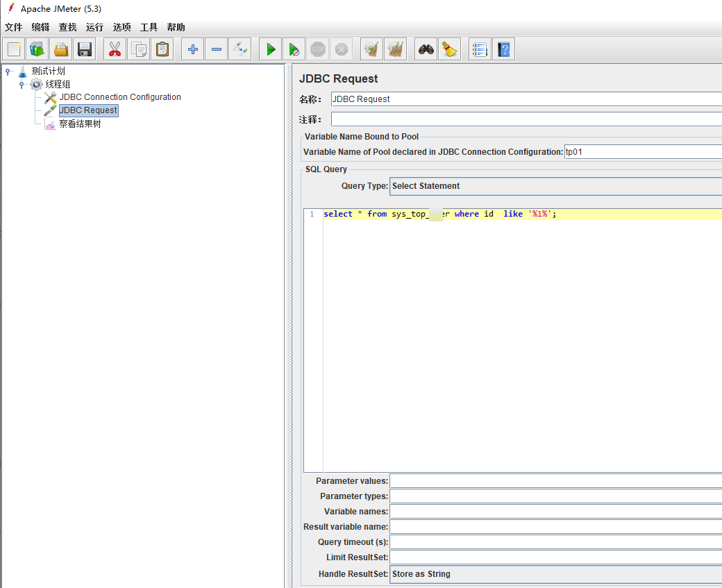
Task: Select JDBC Request in the tree
Action: click(x=88, y=110)
